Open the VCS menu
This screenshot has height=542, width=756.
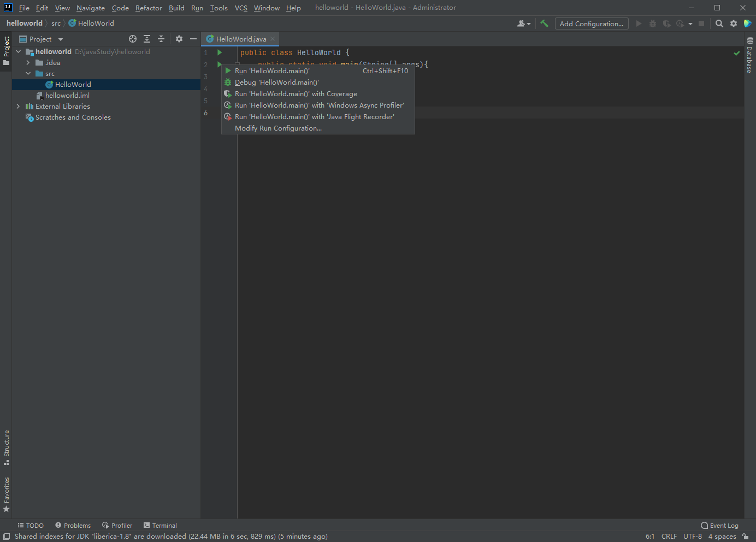click(241, 8)
